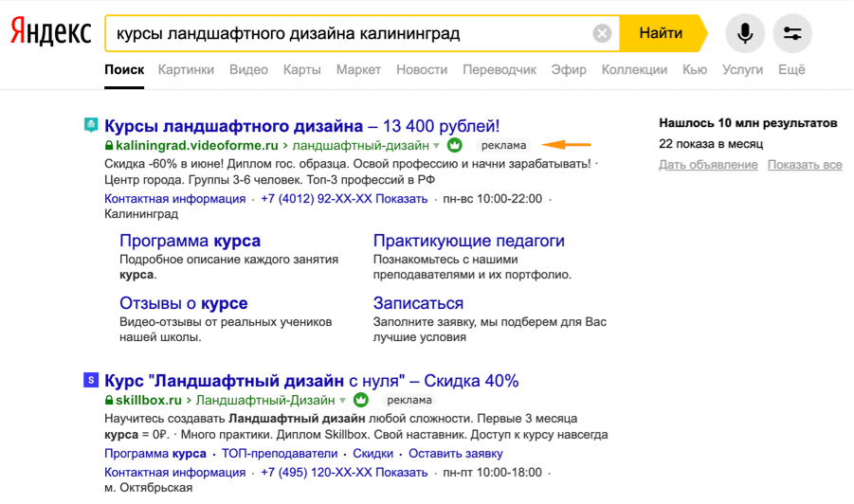Open search settings with the sliders icon
854x504 pixels.
[x=792, y=33]
